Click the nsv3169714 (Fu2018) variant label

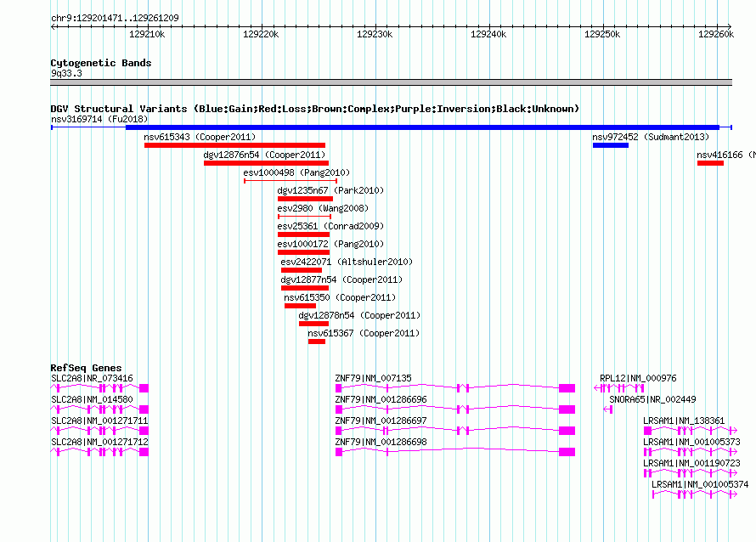pyautogui.click(x=99, y=119)
